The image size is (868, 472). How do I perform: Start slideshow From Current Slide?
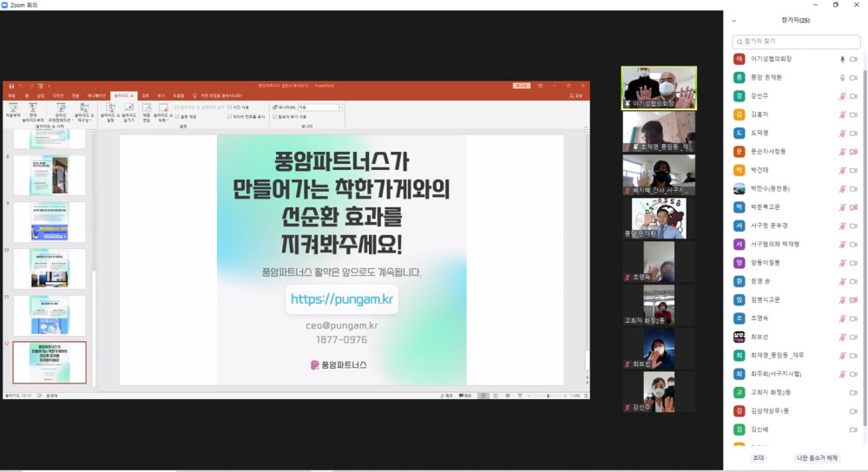[x=33, y=112]
